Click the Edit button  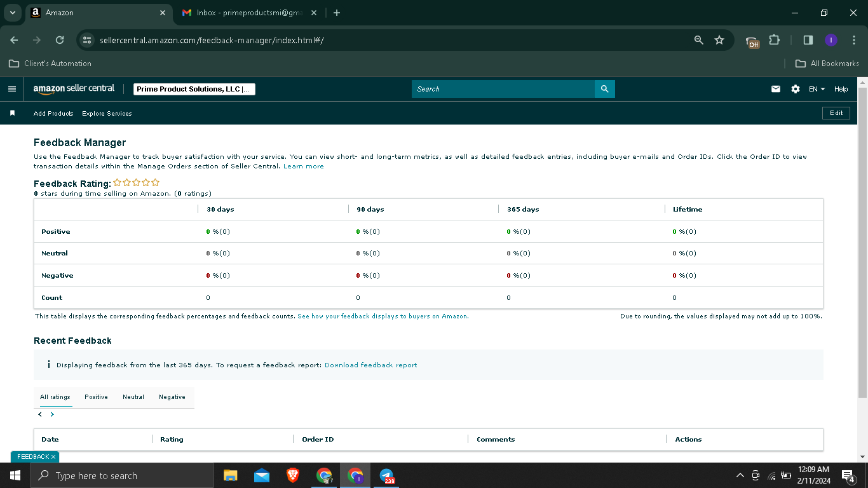tap(836, 112)
